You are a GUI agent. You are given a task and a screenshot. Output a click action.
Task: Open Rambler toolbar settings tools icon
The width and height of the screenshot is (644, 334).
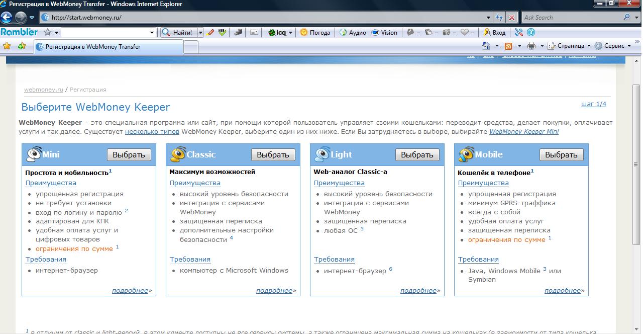(x=518, y=32)
